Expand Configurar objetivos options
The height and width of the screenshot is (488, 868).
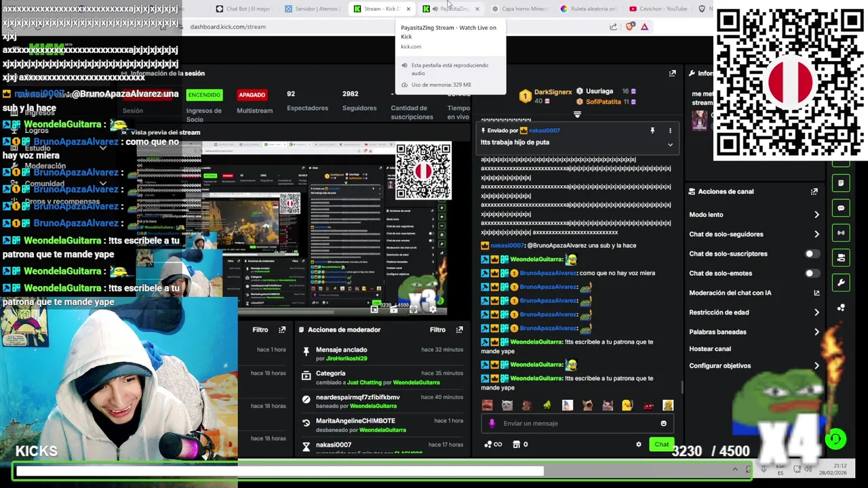(816, 366)
